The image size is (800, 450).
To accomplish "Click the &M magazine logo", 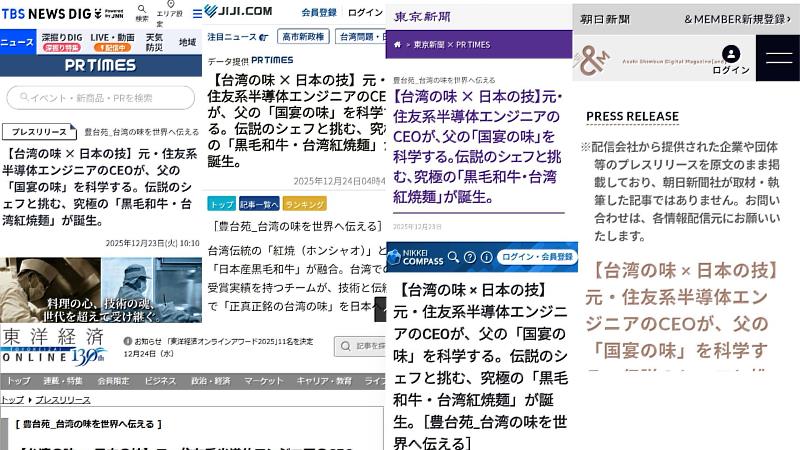I will tap(592, 60).
